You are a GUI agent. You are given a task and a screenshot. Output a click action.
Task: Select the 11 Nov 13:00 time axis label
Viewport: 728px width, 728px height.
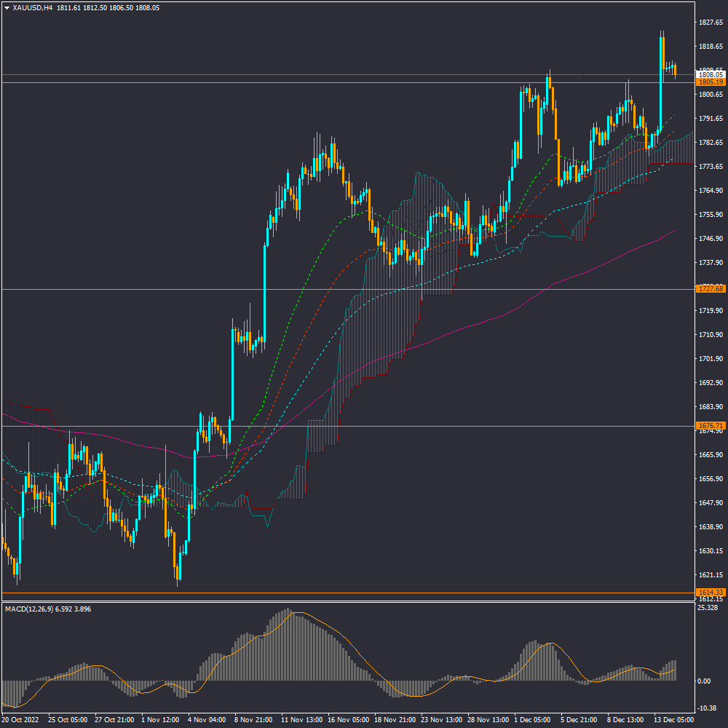(x=301, y=719)
